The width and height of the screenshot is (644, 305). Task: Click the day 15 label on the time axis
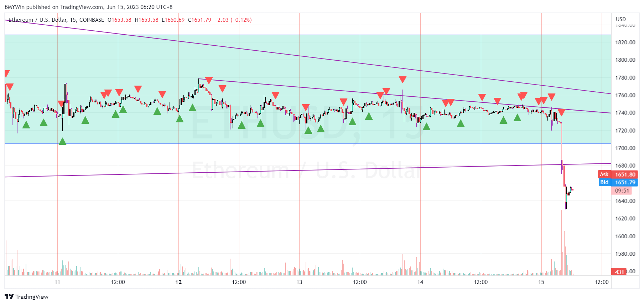(x=541, y=282)
